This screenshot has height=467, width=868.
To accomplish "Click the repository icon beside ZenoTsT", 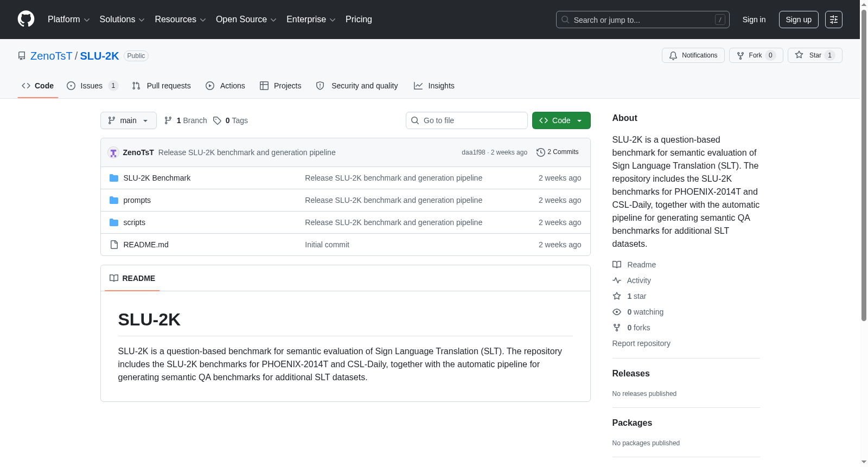I will click(x=22, y=56).
